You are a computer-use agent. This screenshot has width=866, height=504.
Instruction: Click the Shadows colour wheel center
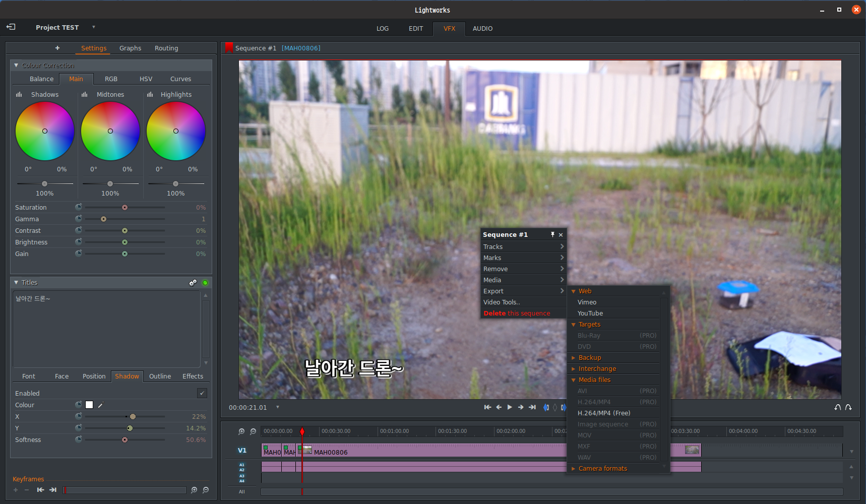[x=45, y=131]
